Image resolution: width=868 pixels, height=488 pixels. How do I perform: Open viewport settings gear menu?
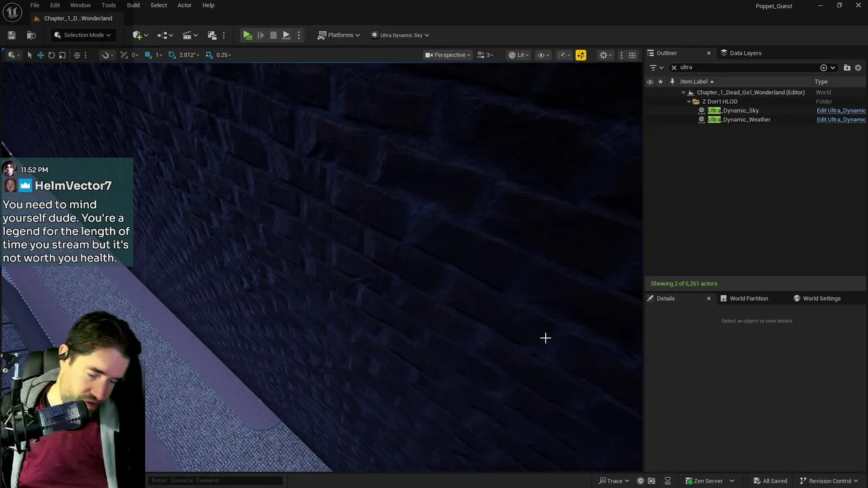pyautogui.click(x=606, y=55)
